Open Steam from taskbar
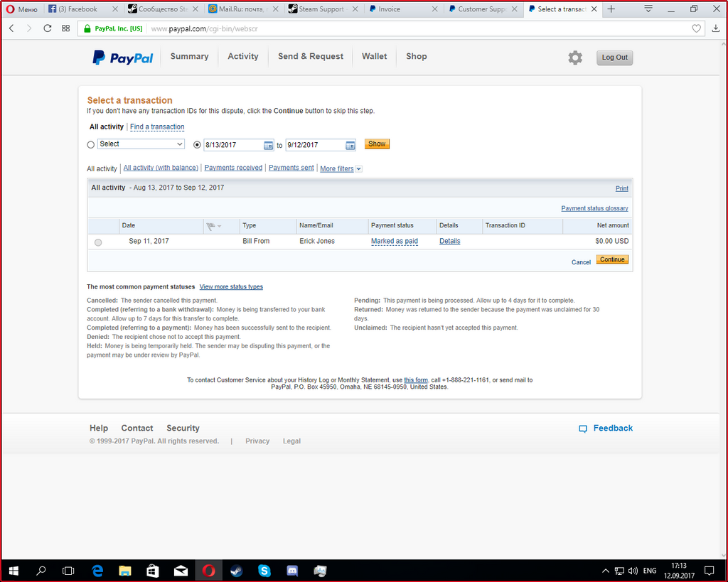 (x=236, y=571)
